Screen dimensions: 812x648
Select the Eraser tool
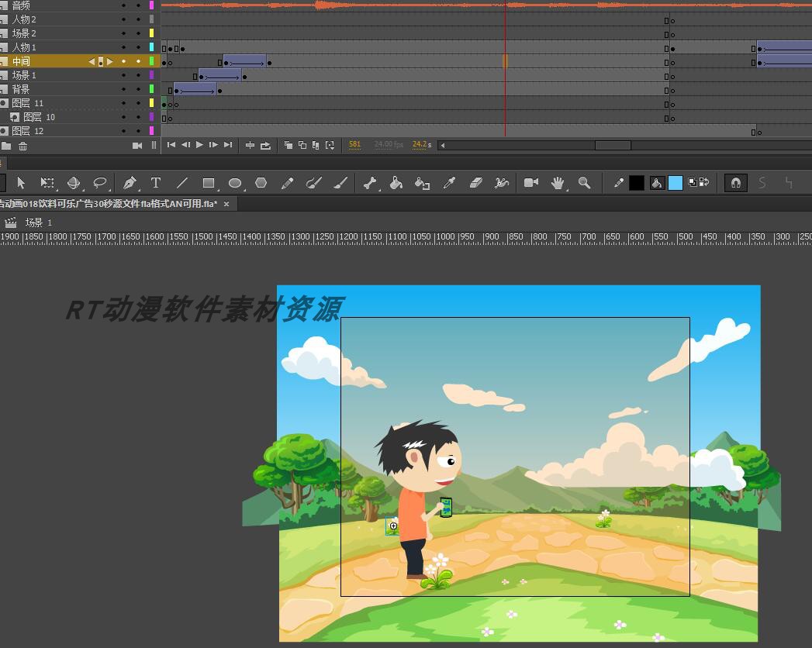pyautogui.click(x=475, y=183)
